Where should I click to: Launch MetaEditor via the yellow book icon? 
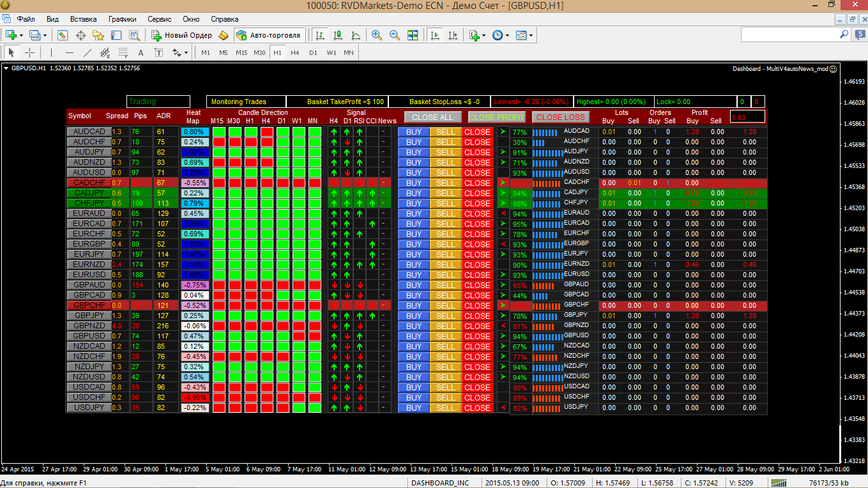coord(224,35)
